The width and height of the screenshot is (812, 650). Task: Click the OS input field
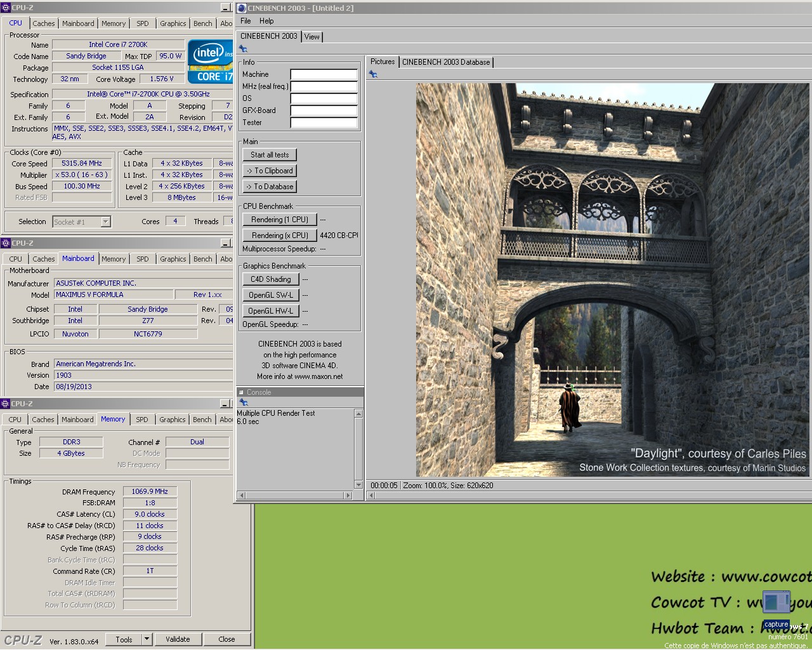coord(324,98)
